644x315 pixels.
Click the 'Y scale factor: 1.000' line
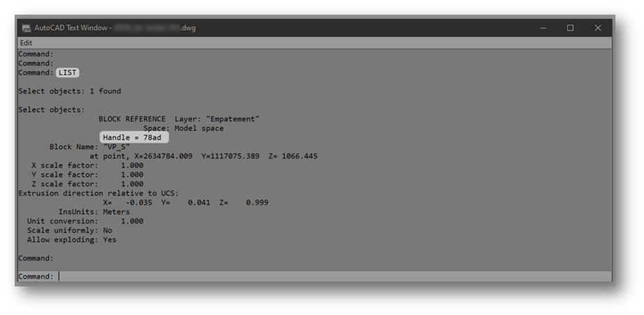pos(88,175)
